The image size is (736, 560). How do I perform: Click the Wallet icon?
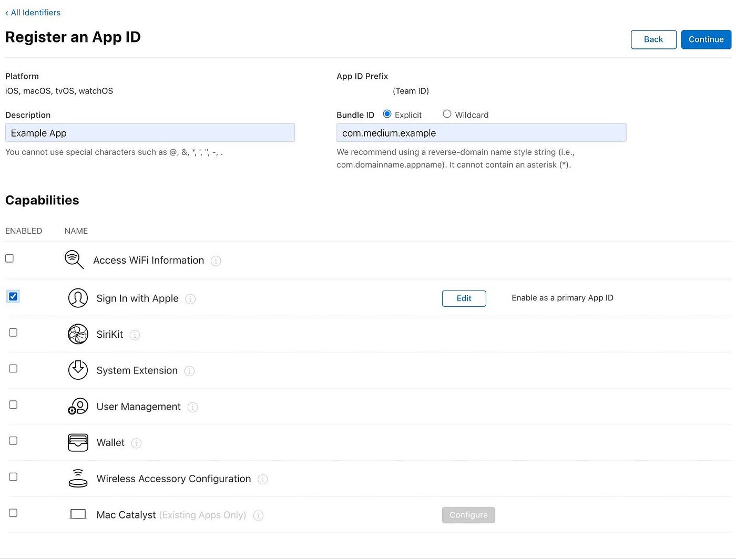pos(78,442)
